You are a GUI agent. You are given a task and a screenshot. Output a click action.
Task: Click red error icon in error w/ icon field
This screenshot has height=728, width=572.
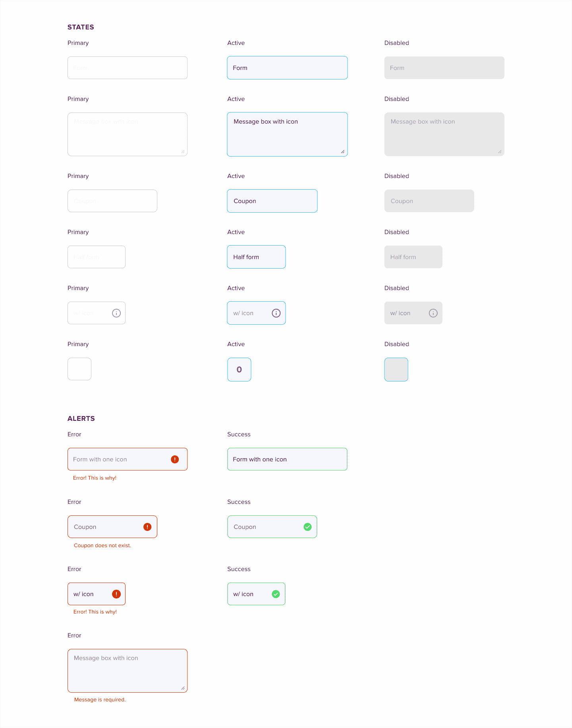tap(116, 594)
